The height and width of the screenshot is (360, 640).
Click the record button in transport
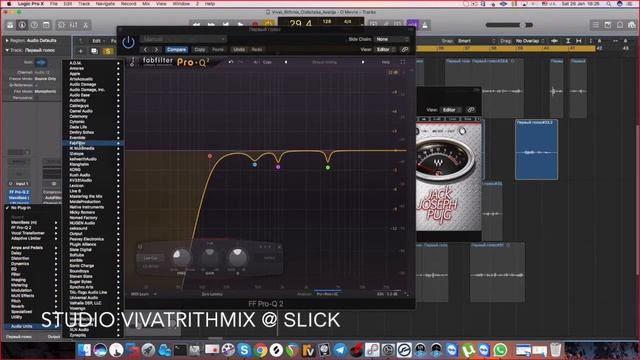[x=255, y=24]
